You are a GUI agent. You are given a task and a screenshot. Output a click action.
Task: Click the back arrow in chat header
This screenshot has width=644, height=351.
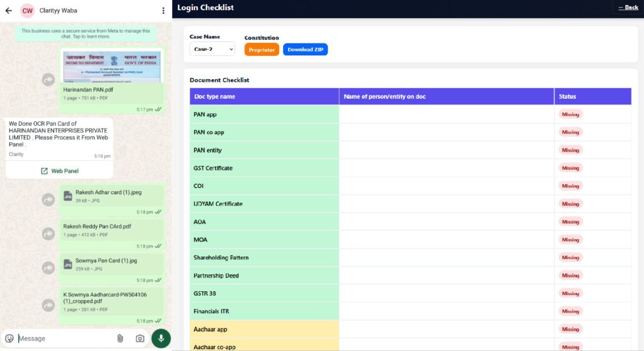coord(9,11)
